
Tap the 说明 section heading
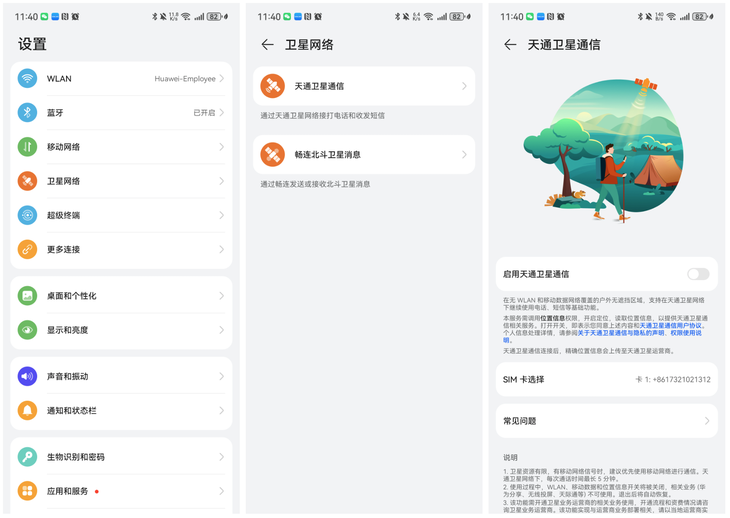pos(510,457)
